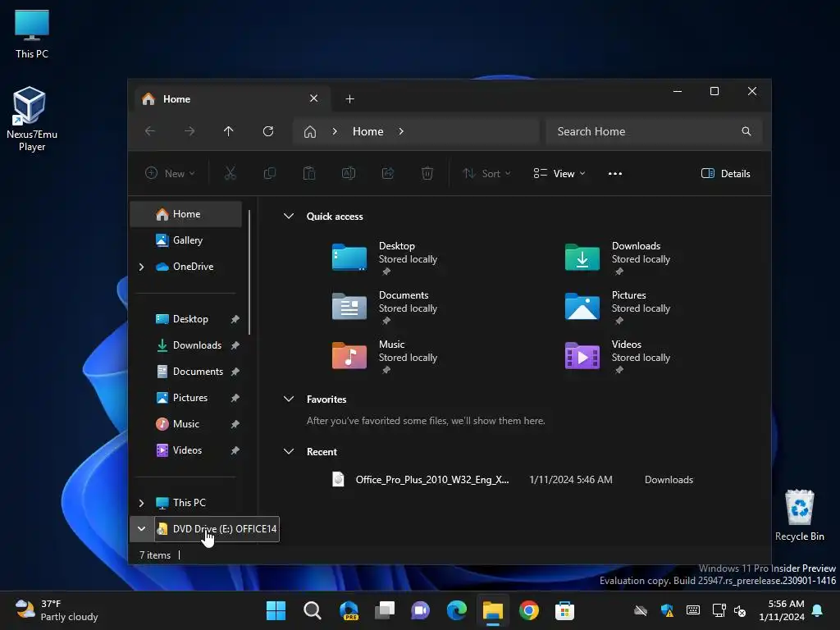Click the search magnifier in Search Home
This screenshot has width=840, height=630.
click(746, 131)
